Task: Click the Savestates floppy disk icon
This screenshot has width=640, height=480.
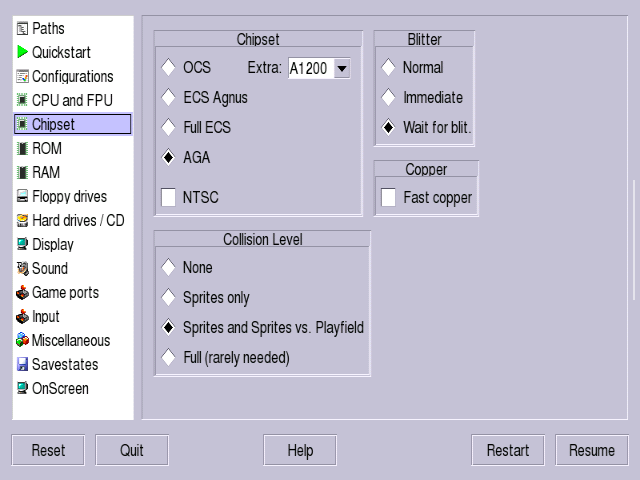Action: coord(22,364)
